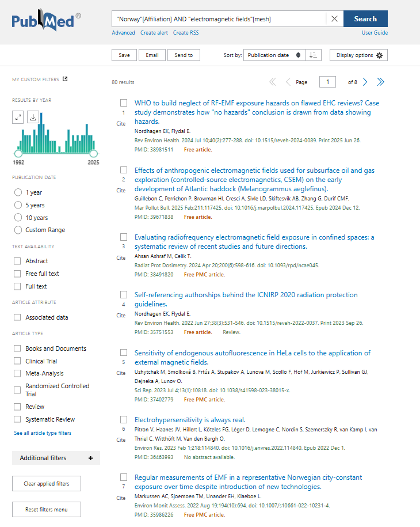Expand the Additional filters section
Viewport: 420px width, 527px height.
click(56, 458)
